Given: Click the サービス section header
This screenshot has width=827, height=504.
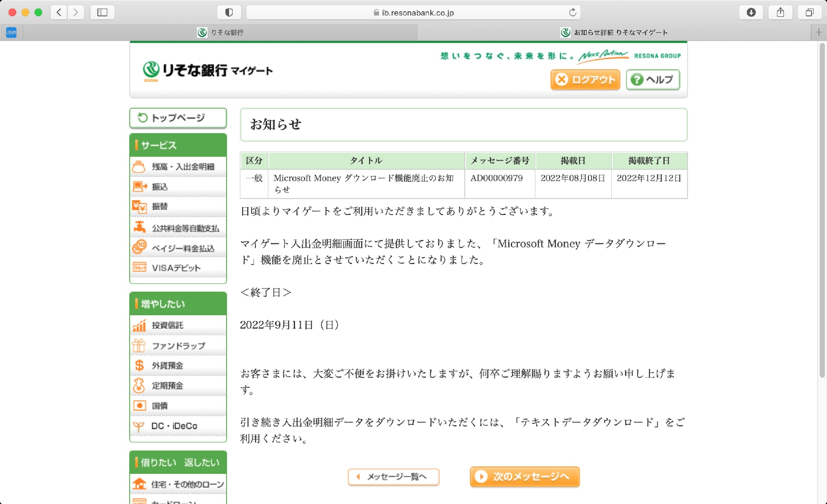Looking at the screenshot, I should point(178,145).
